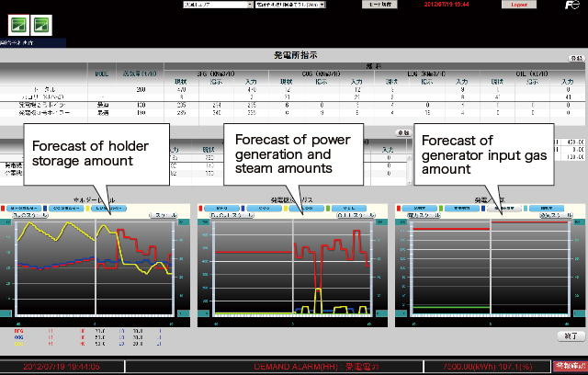Click the 終了 end button below the charts
The width and height of the screenshot is (588, 375).
tap(571, 336)
